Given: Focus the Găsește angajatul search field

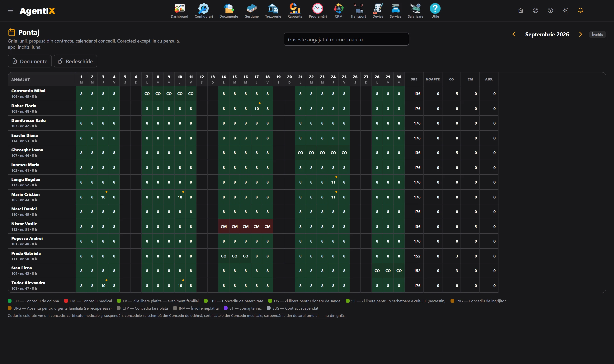Looking at the screenshot, I should 346,39.
